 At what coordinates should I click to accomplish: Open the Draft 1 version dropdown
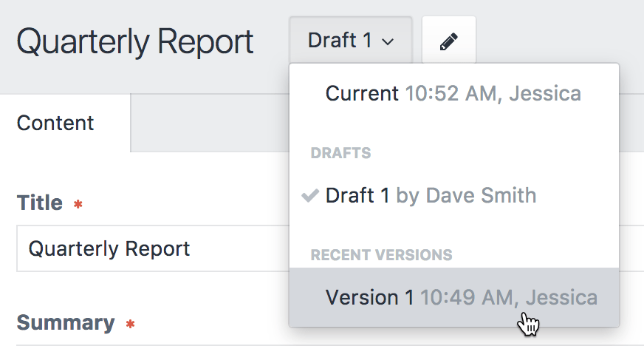351,40
